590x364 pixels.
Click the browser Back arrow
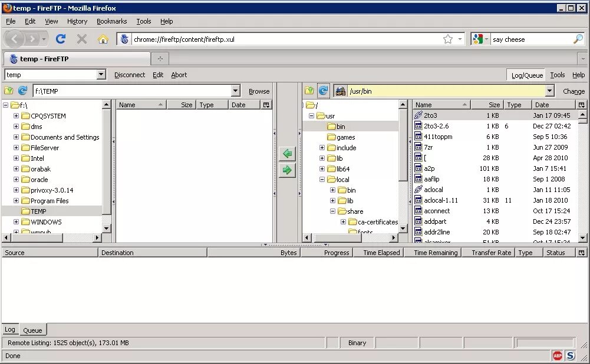click(15, 39)
